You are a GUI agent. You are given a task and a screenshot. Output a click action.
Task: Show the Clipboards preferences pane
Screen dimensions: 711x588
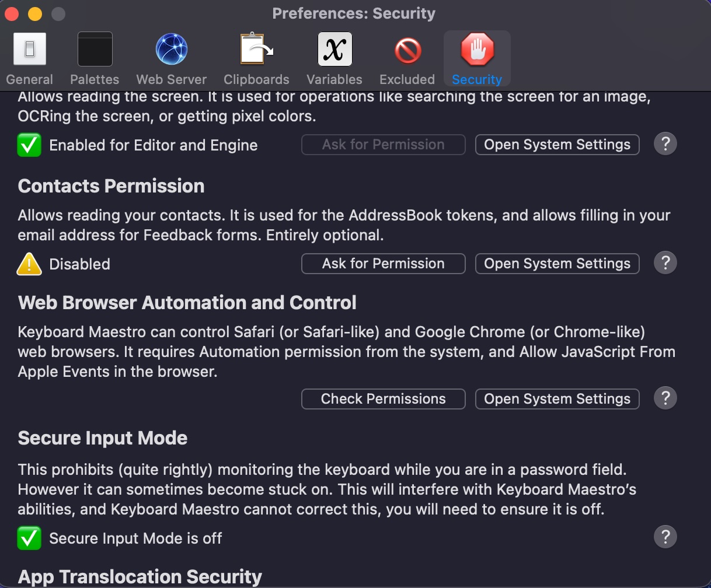[x=256, y=58]
